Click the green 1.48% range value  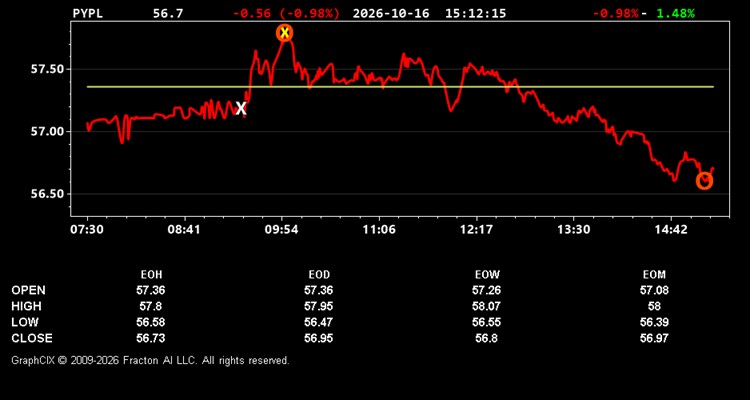coord(675,13)
